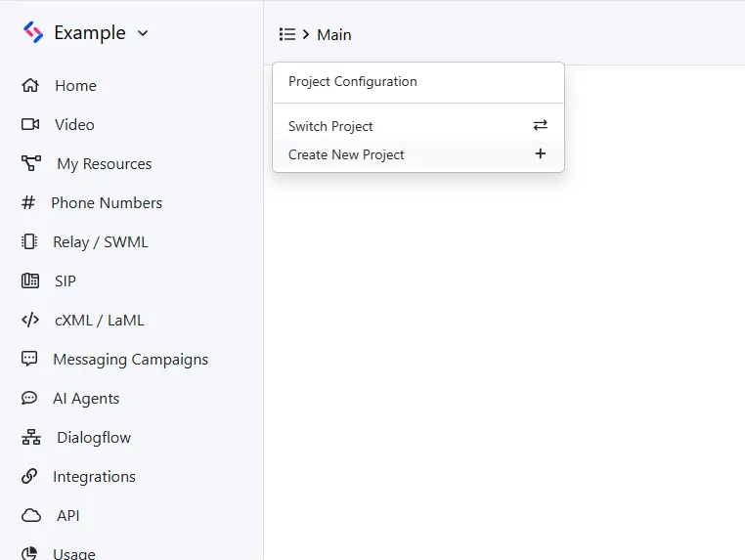Viewport: 745px width, 560px height.
Task: Open the Video camera icon
Action: coord(30,125)
